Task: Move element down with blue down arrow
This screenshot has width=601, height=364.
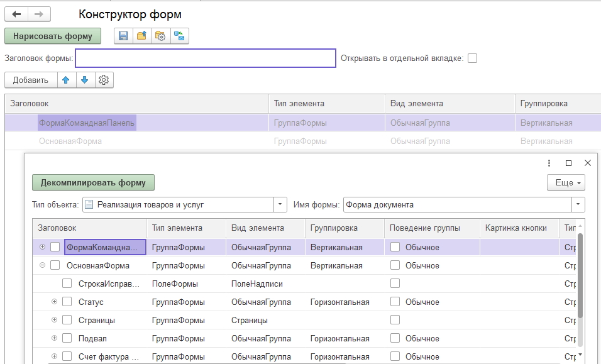Action: [85, 80]
